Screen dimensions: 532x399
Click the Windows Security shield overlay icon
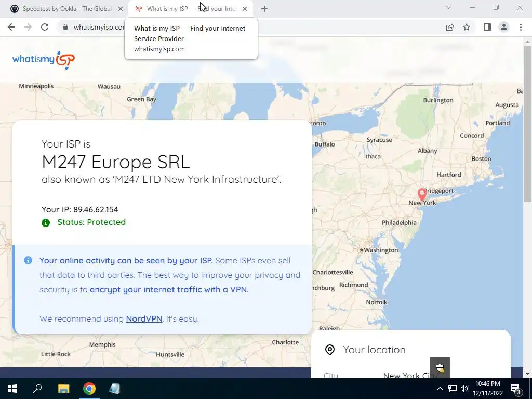pos(440,367)
